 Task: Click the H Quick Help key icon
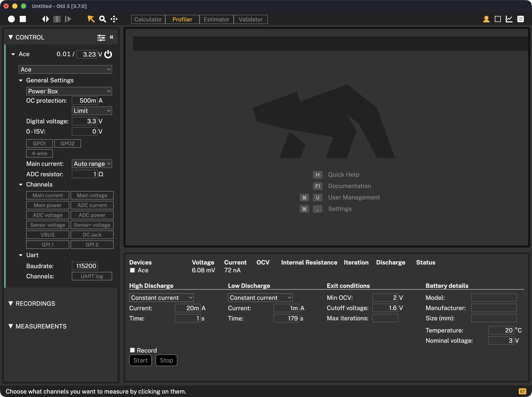point(317,175)
